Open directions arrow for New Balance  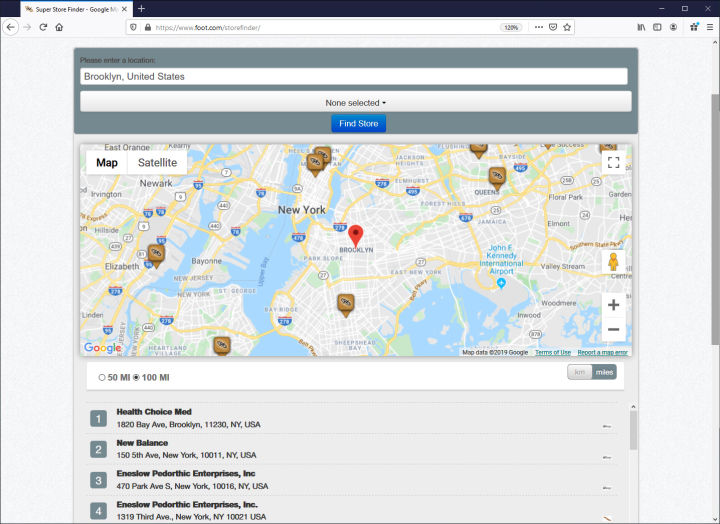tap(607, 457)
